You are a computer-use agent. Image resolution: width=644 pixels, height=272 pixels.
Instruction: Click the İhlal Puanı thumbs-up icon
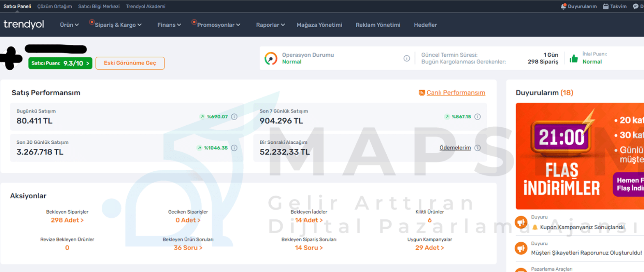(574, 58)
